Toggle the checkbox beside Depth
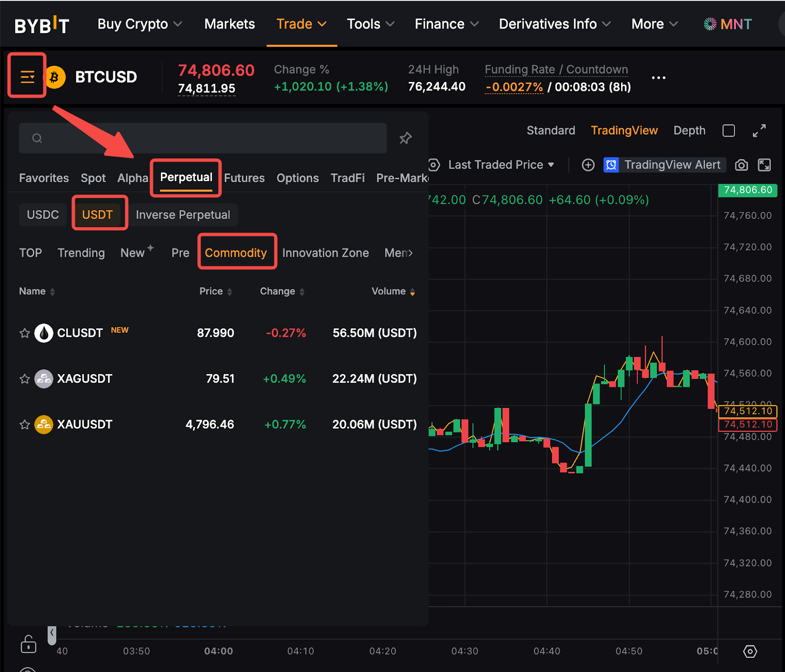 click(729, 131)
